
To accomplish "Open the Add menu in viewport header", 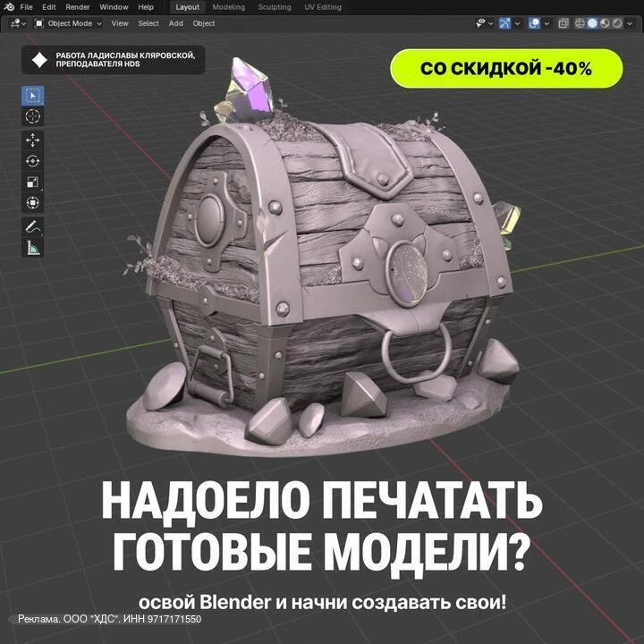I will (176, 23).
